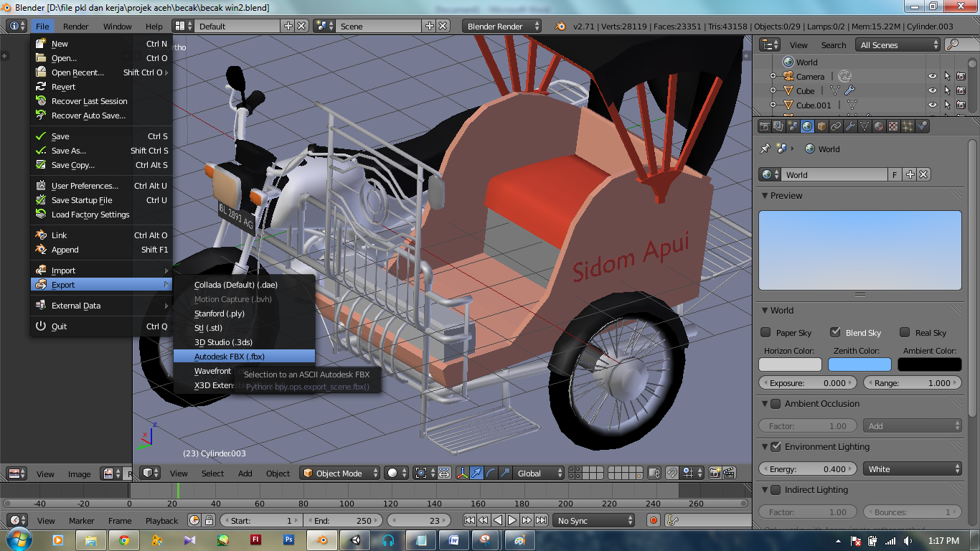Click the F button to save the World datablock
980x551 pixels.
pos(895,174)
